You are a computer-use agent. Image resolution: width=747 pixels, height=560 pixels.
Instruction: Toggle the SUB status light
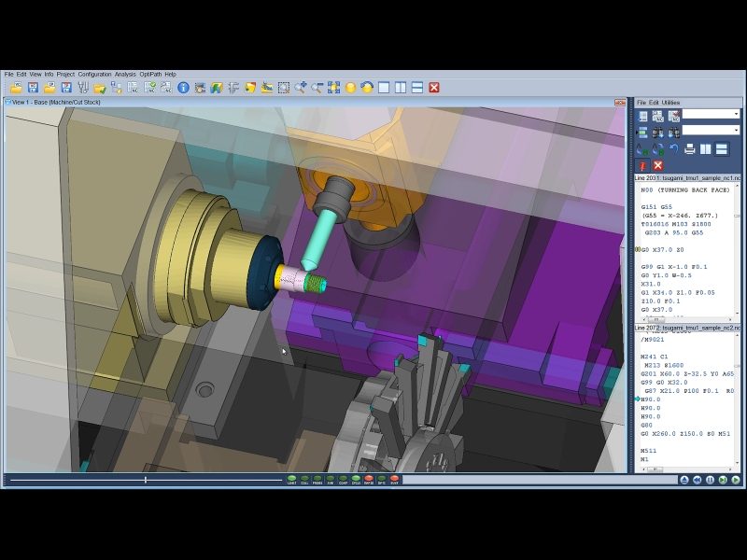pyautogui.click(x=331, y=480)
